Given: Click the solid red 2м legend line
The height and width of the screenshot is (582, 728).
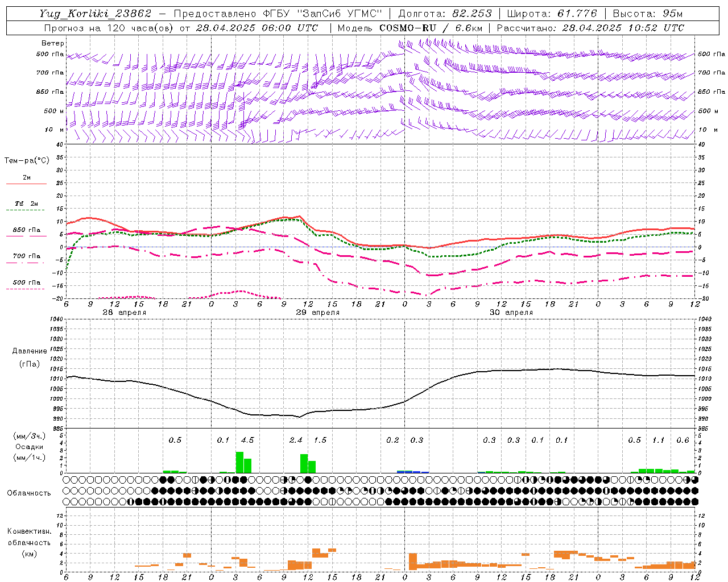Looking at the screenshot, I should [26, 184].
